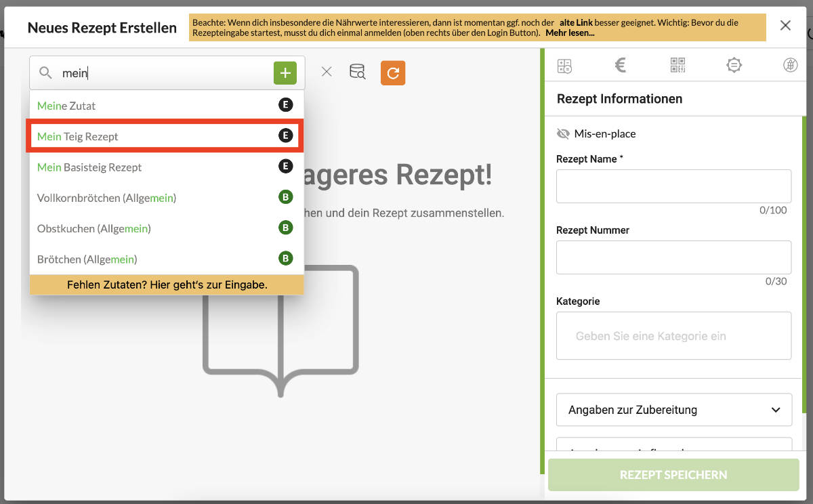The height and width of the screenshot is (504, 813).
Task: Select Obstkuchen (Allgemein) suggestion
Action: pyautogui.click(x=165, y=229)
